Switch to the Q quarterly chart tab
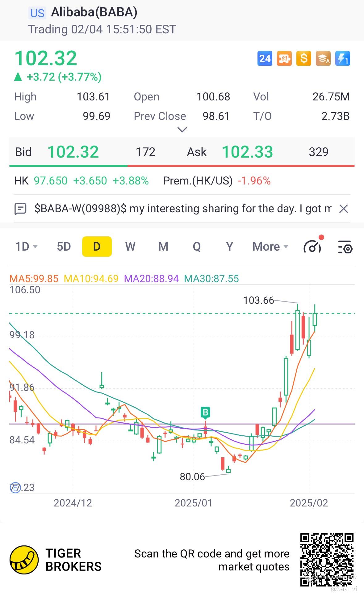The image size is (364, 597). click(x=197, y=247)
